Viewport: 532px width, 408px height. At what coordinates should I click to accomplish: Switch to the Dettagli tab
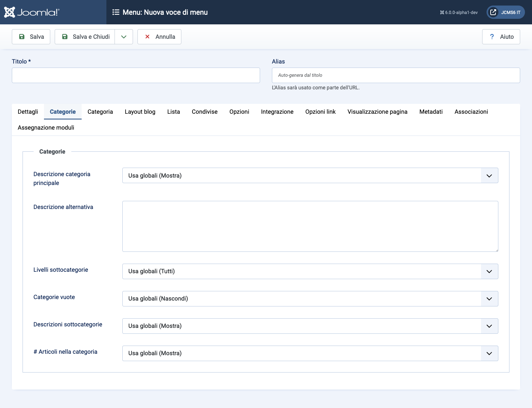point(28,112)
